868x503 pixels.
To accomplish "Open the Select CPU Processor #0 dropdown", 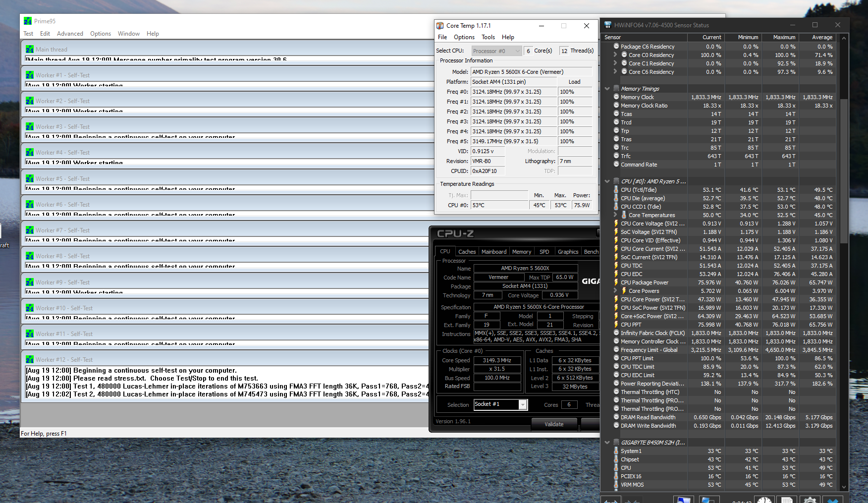I will (497, 51).
